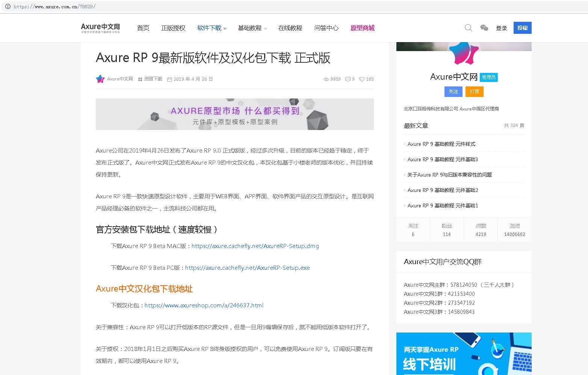The image size is (588, 375).
Task: Click the 共 324 篇 article count
Action: pyautogui.click(x=514, y=126)
